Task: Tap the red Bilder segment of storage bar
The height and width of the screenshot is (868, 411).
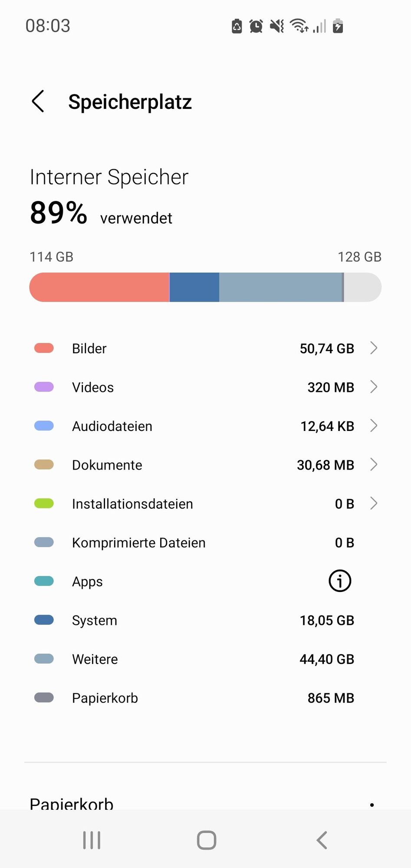Action: 99,287
